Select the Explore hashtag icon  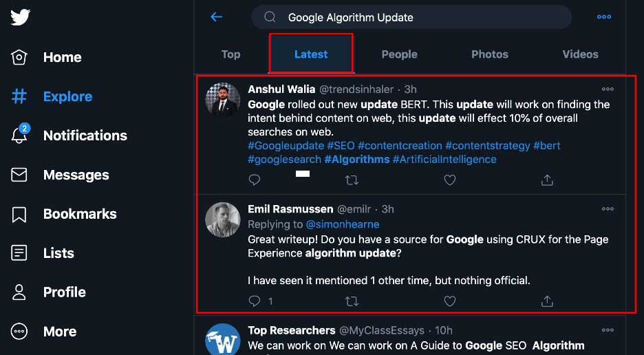19,96
